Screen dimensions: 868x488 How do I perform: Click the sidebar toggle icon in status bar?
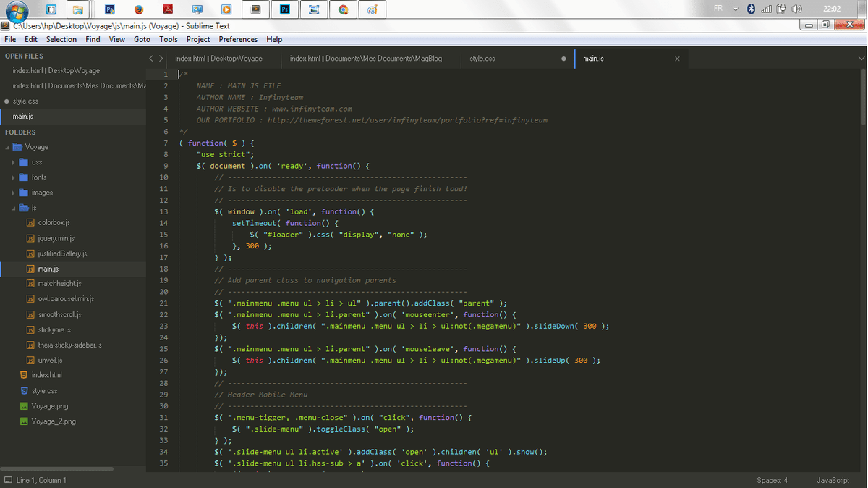tap(8, 480)
